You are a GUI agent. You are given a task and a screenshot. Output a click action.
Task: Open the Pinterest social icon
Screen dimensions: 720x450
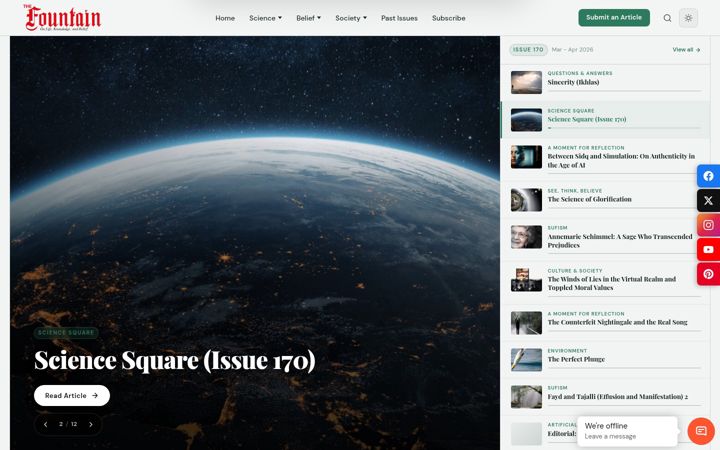tap(709, 274)
